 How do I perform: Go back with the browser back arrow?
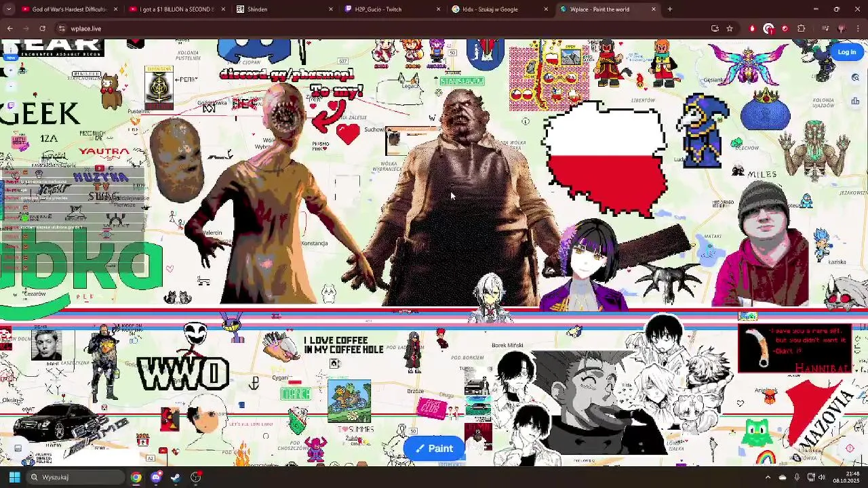pos(10,28)
